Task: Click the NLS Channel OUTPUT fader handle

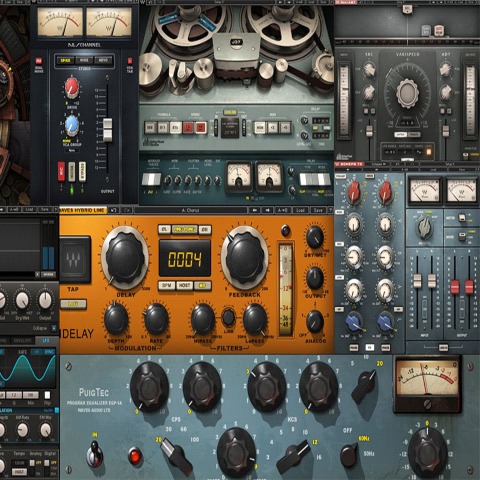Action: point(107,130)
